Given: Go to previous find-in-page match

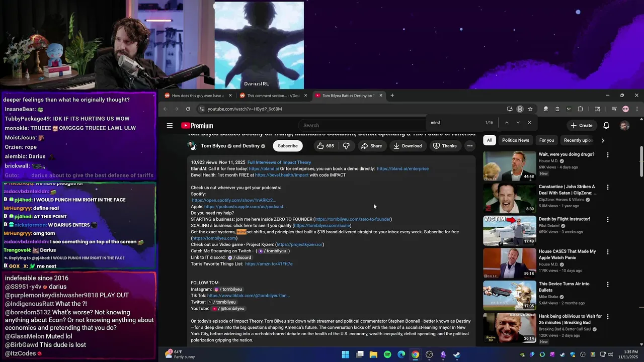Looking at the screenshot, I should click(x=506, y=122).
